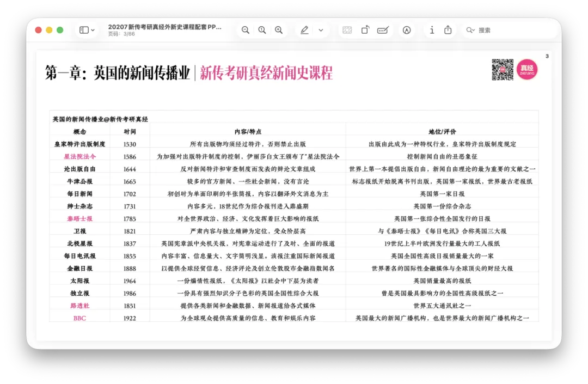The width and height of the screenshot is (588, 384).
Task: Click the year 1922 cell
Action: click(130, 318)
